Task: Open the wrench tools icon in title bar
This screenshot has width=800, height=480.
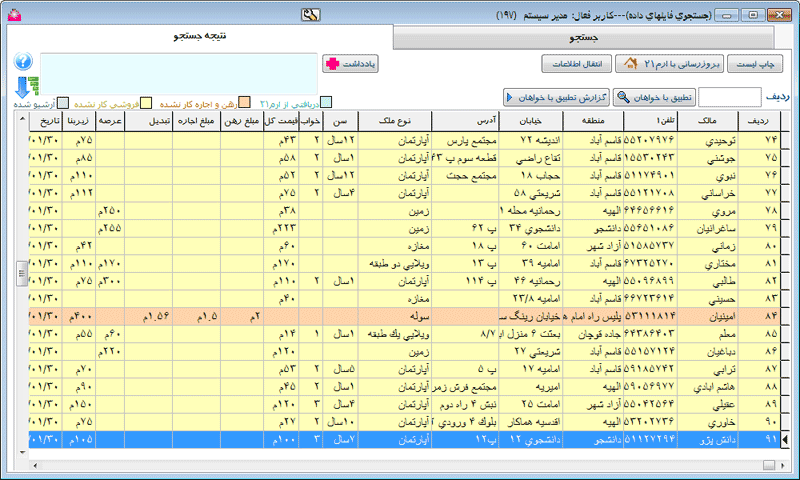Action: (x=310, y=15)
